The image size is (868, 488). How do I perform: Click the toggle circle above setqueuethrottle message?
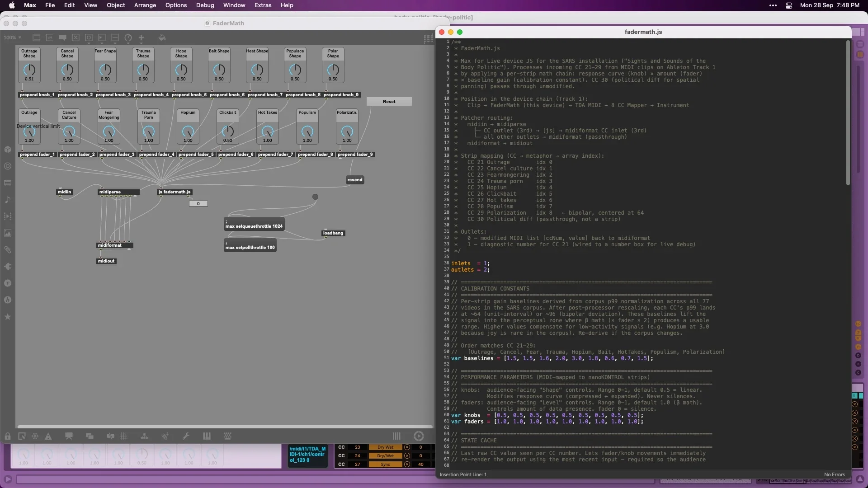coord(315,197)
